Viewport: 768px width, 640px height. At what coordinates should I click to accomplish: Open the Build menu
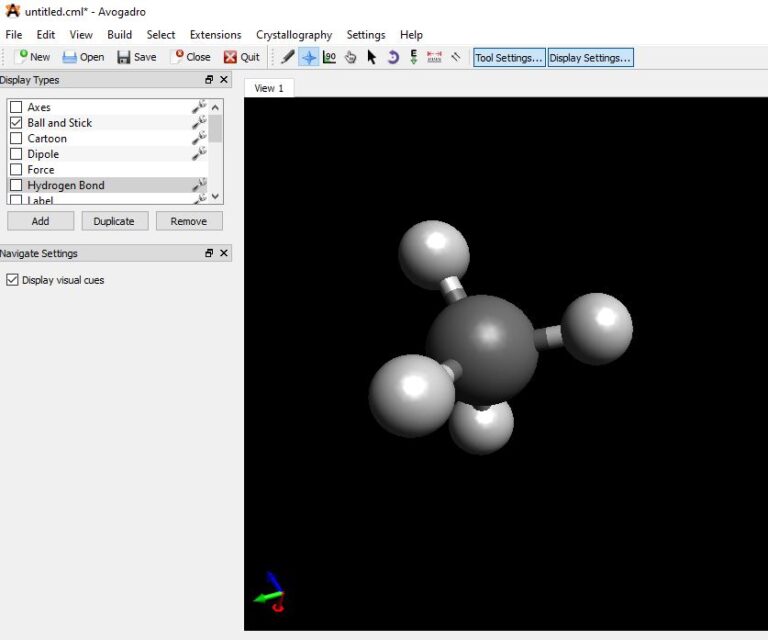[x=119, y=35]
